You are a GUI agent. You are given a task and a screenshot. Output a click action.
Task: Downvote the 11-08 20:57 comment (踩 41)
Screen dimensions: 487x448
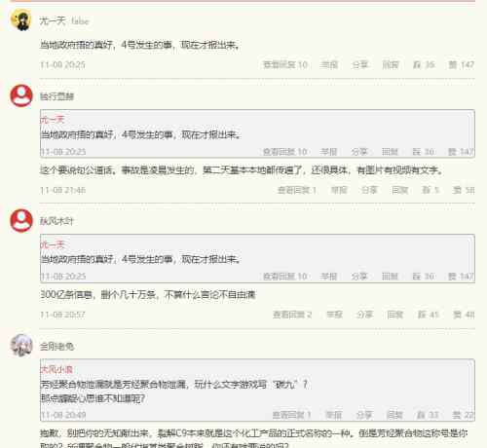tap(428, 315)
